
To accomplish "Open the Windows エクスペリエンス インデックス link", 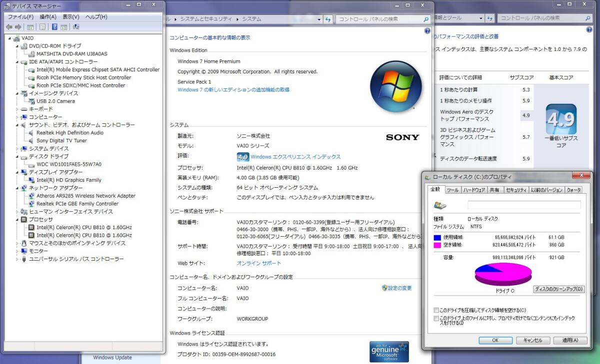I will click(x=295, y=157).
